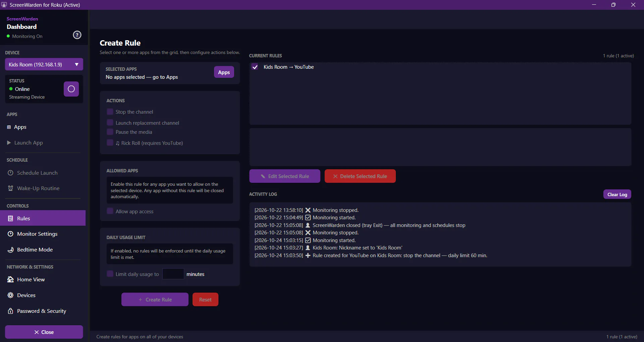Click the red Reset button
644x342 pixels.
[x=205, y=299]
